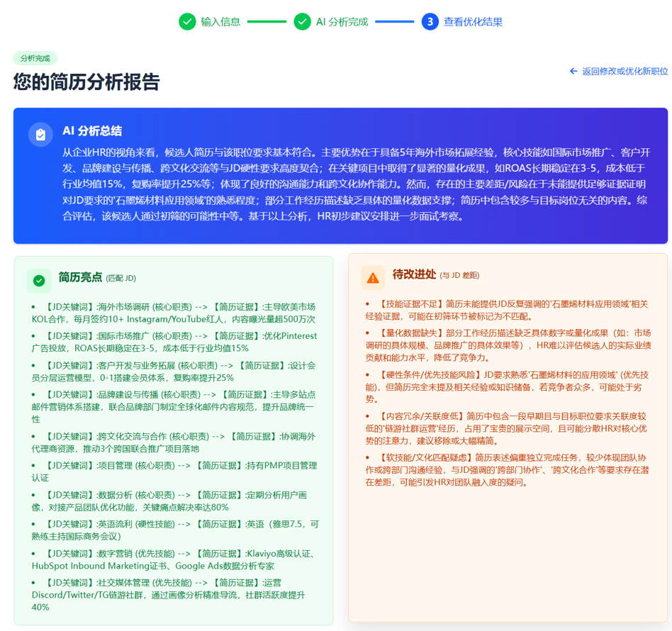672x631 pixels.
Task: Select the step 3 circle indicator
Action: 430,22
